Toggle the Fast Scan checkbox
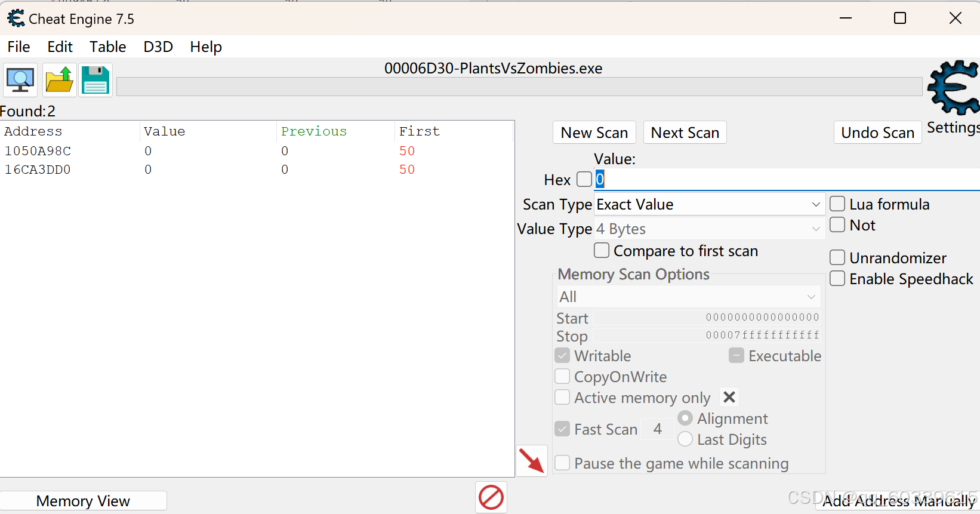Viewport: 980px width, 514px height. click(x=562, y=429)
